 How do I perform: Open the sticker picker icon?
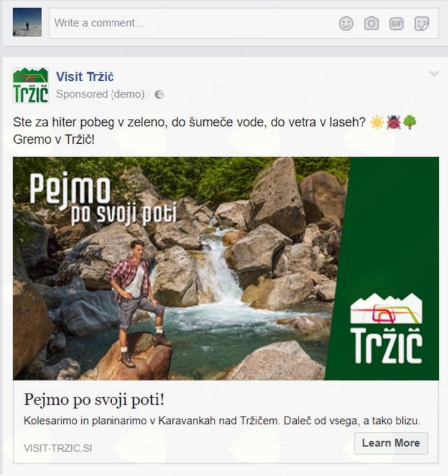click(x=421, y=24)
